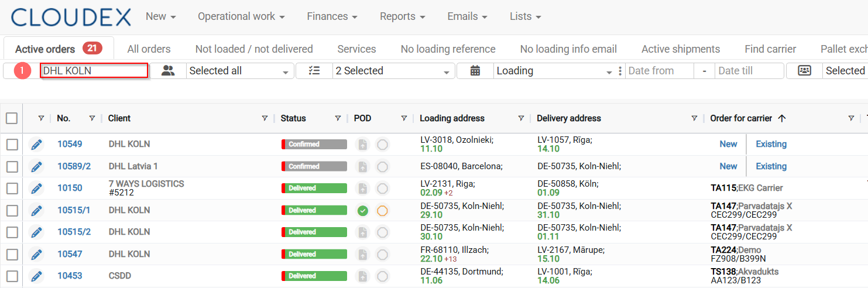The image size is (868, 288).
Task: Check the box for order 10515/2
Action: coord(12,232)
